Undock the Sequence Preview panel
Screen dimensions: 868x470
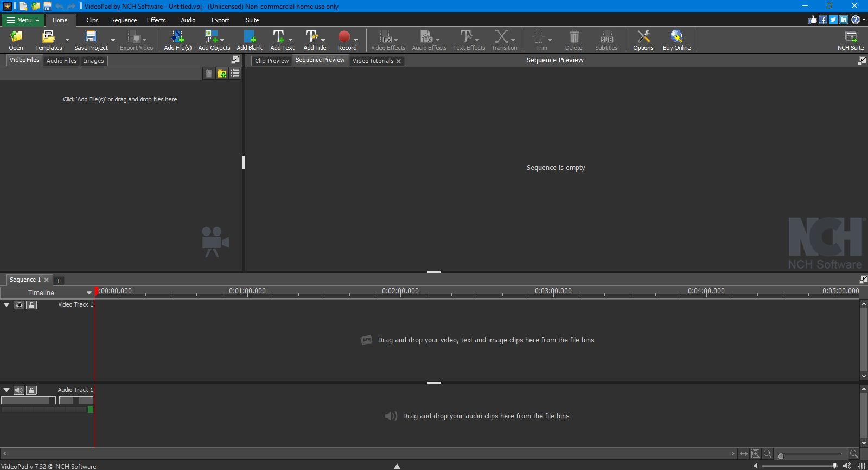862,60
